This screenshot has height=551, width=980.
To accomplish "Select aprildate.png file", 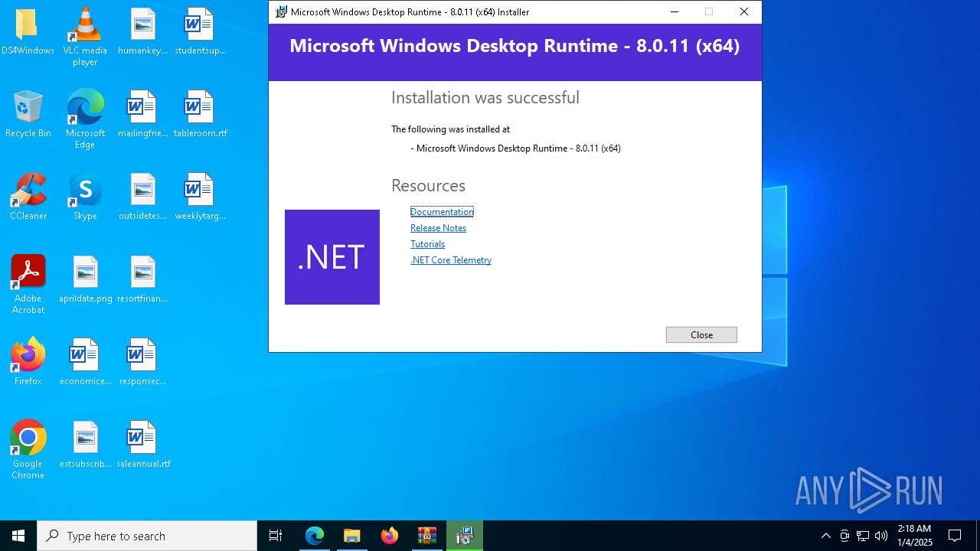I will [x=85, y=272].
